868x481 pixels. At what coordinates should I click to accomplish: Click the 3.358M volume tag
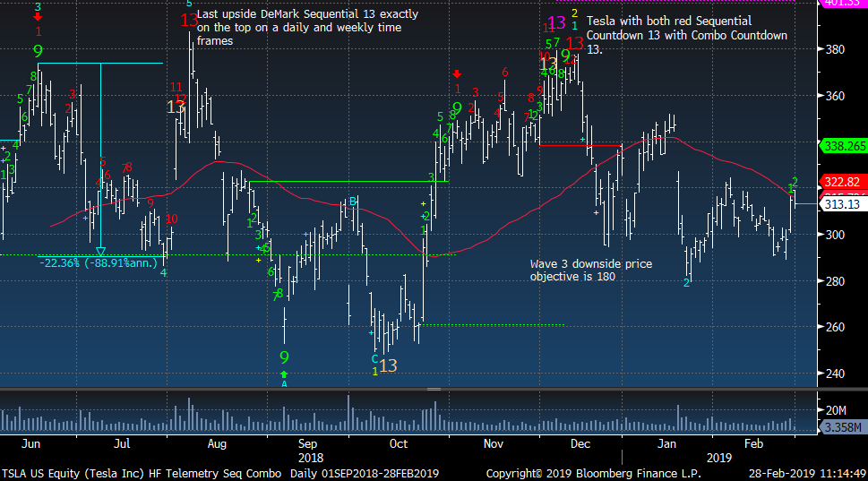coord(843,427)
